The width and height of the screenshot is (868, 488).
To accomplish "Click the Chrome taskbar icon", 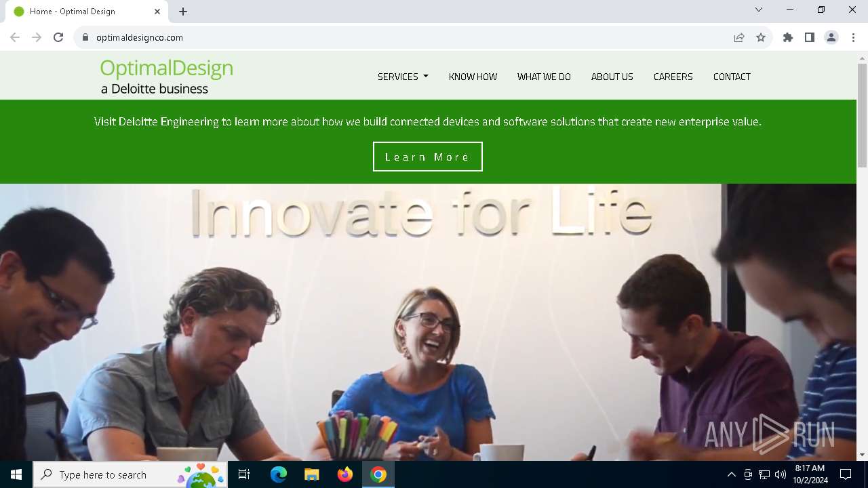I will pyautogui.click(x=378, y=474).
